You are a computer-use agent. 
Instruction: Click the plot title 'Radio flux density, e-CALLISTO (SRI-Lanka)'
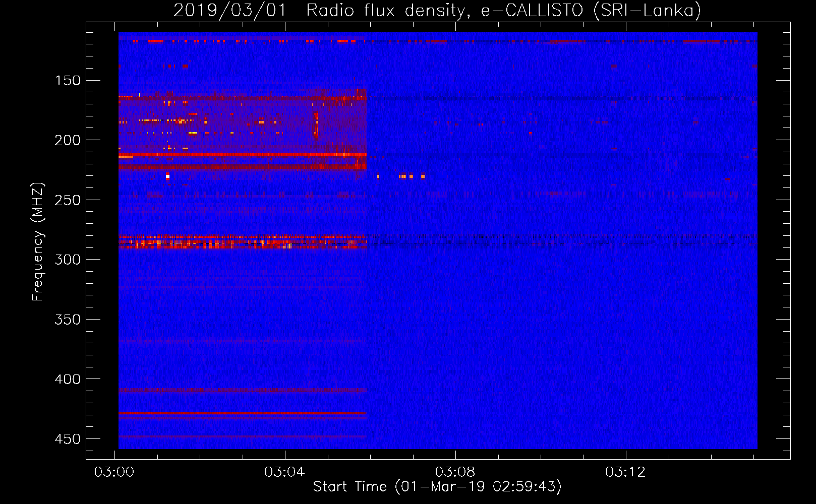(504, 10)
